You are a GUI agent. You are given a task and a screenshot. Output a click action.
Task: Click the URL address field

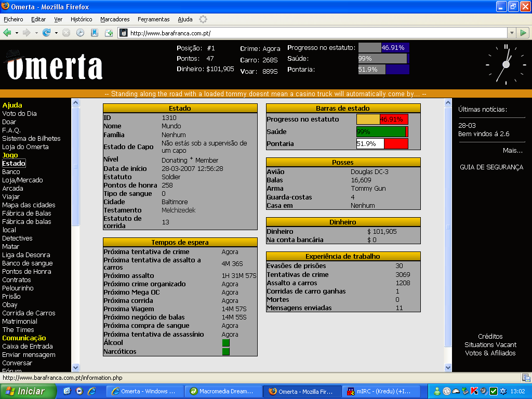(x=312, y=33)
